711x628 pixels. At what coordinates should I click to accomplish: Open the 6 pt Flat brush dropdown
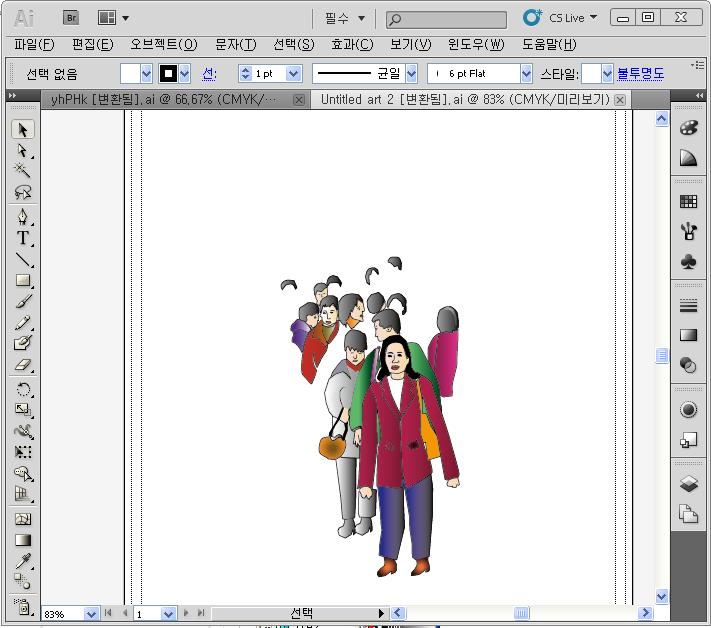[525, 73]
